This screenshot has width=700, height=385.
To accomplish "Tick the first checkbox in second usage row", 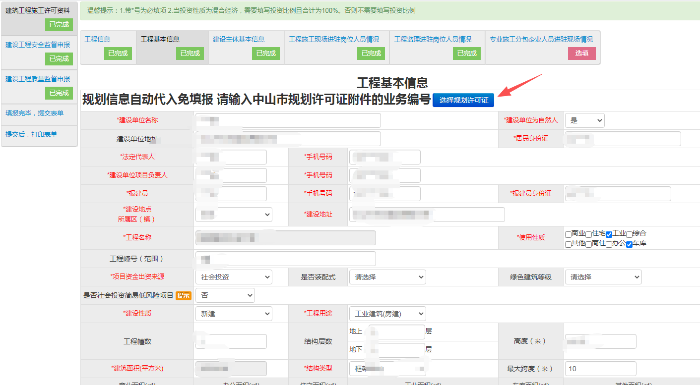I will tap(568, 244).
